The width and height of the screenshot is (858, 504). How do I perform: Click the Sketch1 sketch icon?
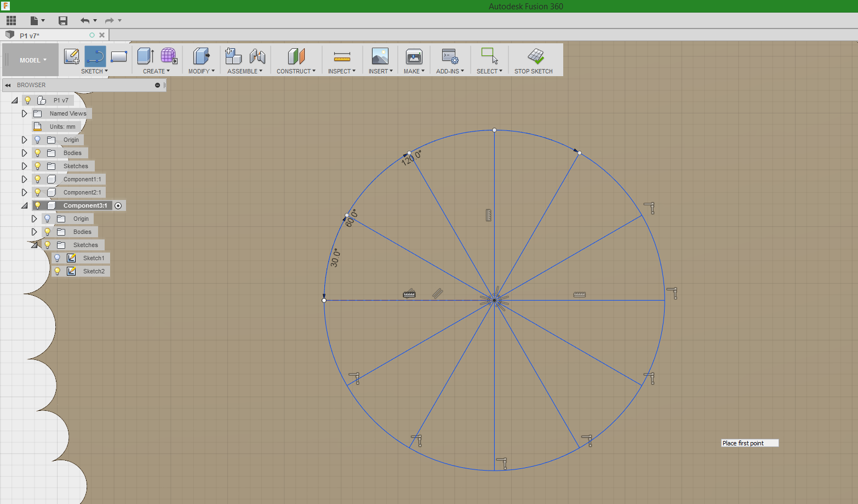[71, 258]
